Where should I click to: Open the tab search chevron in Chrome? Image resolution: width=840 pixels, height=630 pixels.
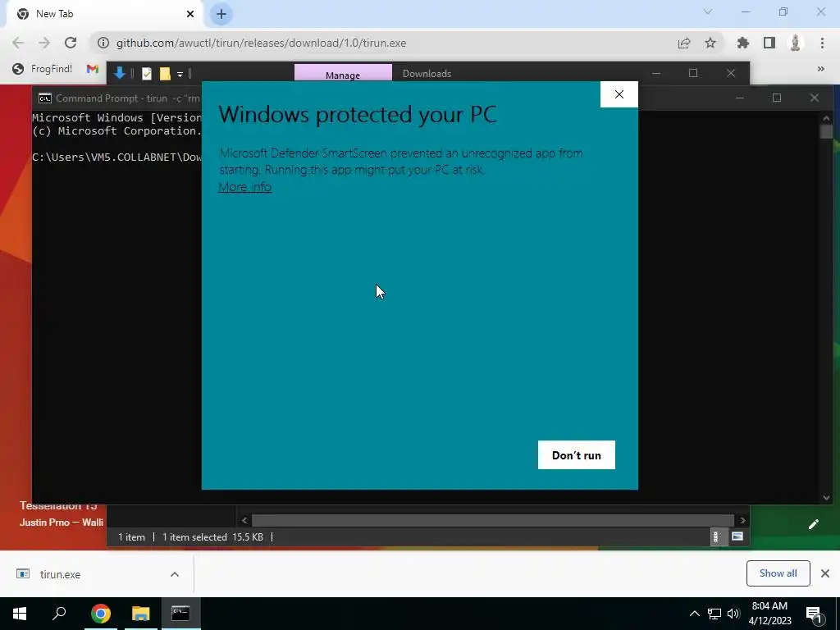[x=708, y=11]
